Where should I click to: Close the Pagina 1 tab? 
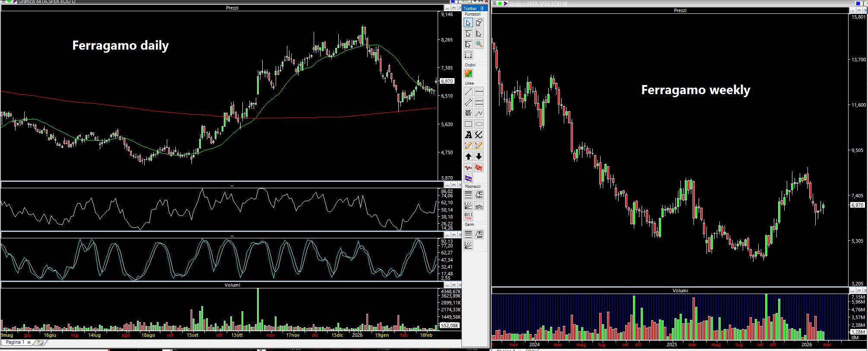pyautogui.click(x=29, y=342)
